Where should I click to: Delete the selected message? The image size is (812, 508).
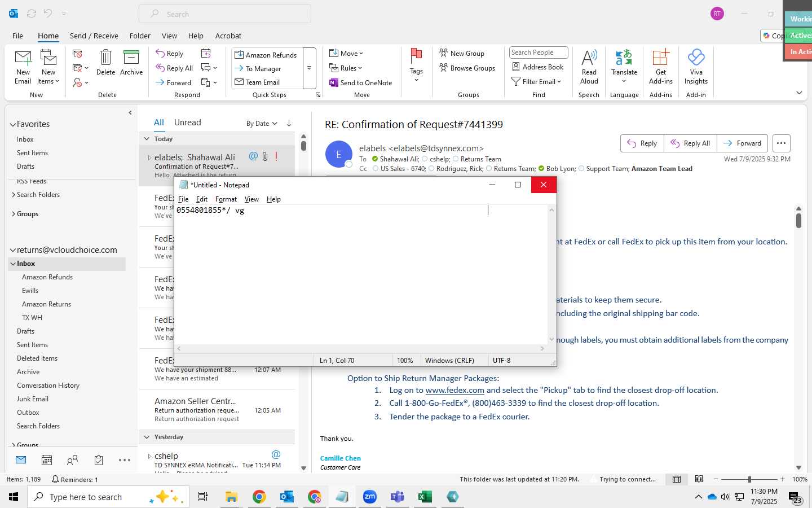(x=105, y=62)
